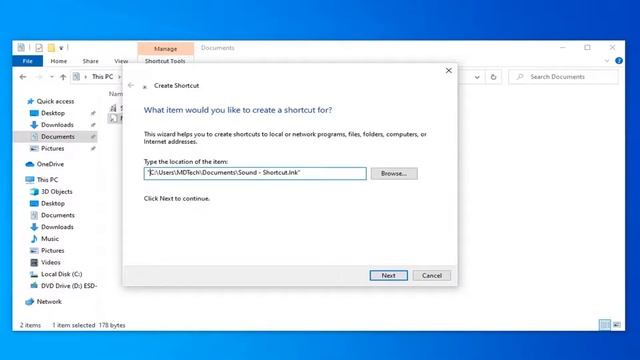
Task: Click the Search Documents box
Action: coord(564,77)
